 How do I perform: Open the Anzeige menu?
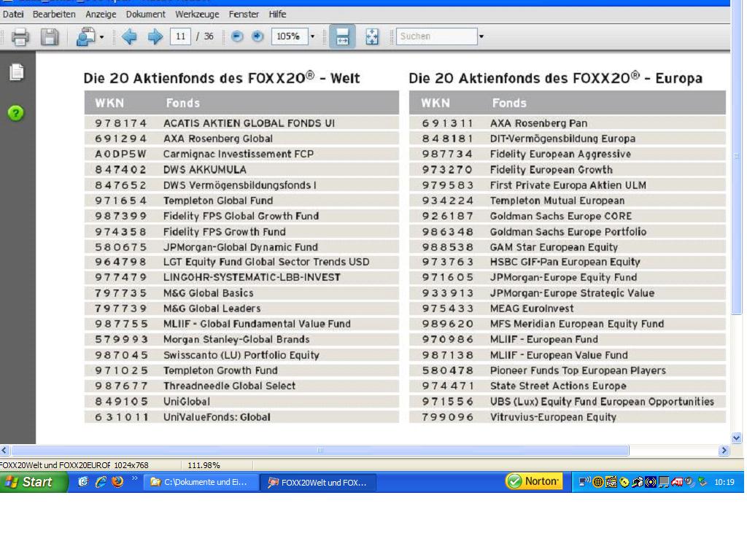click(x=101, y=15)
